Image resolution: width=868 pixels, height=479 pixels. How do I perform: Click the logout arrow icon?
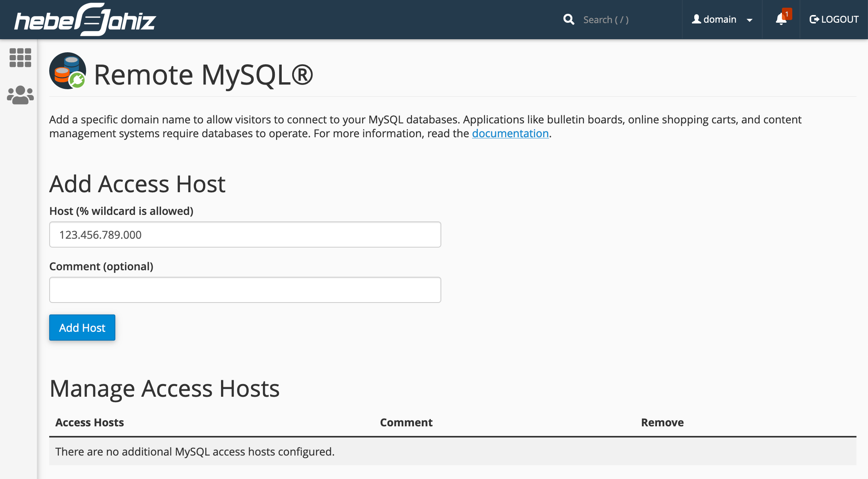point(814,20)
